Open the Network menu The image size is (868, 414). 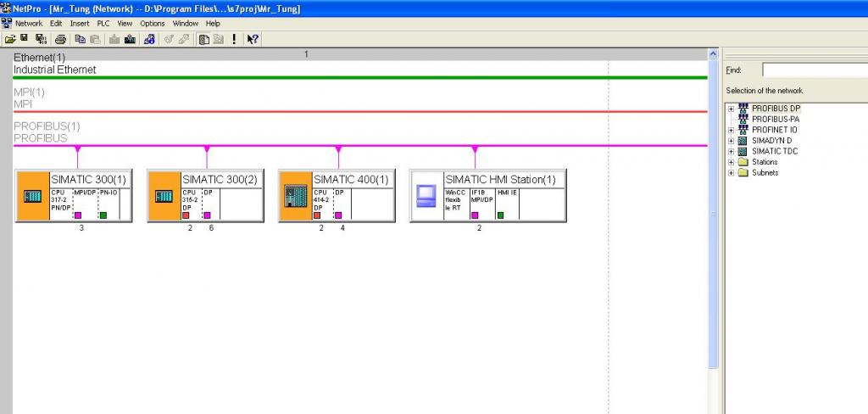coord(29,23)
